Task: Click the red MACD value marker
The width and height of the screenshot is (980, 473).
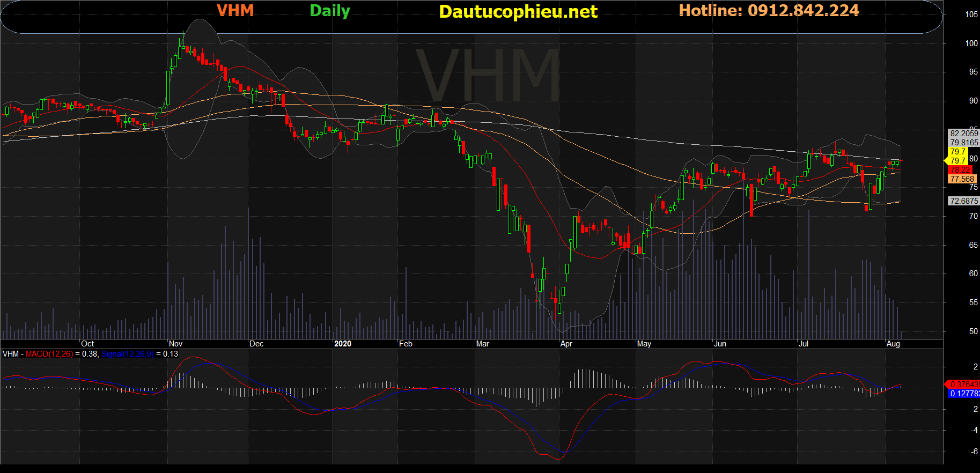Action: 963,385
